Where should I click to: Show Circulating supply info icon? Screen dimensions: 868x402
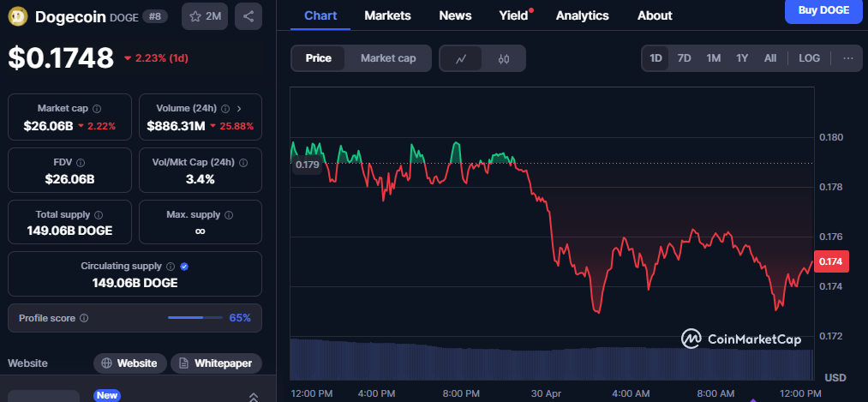click(x=171, y=267)
